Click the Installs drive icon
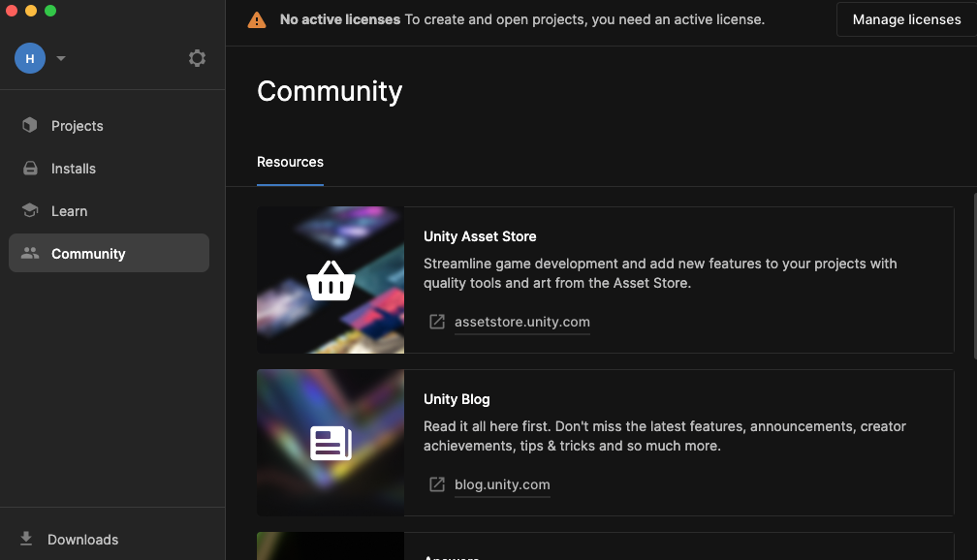 30,169
